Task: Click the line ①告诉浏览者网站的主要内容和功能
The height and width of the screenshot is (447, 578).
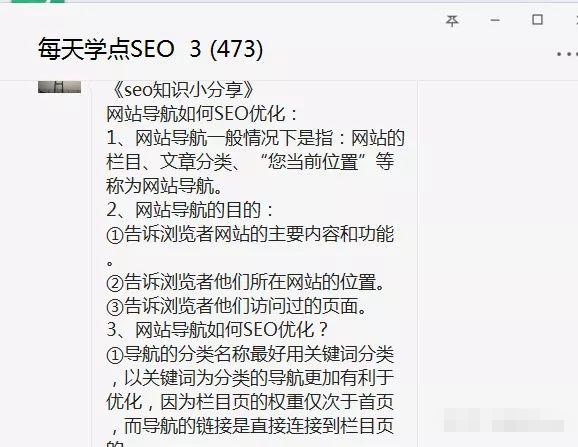Action: [250, 234]
